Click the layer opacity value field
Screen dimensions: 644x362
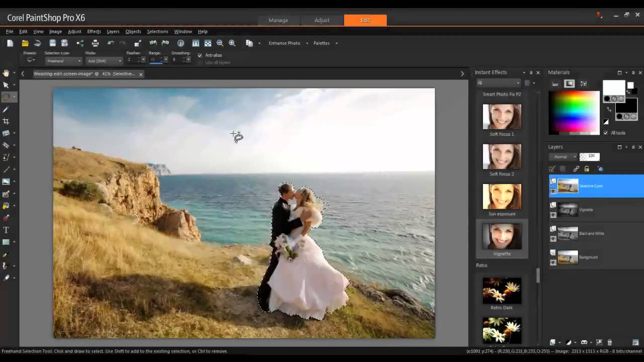(x=590, y=157)
